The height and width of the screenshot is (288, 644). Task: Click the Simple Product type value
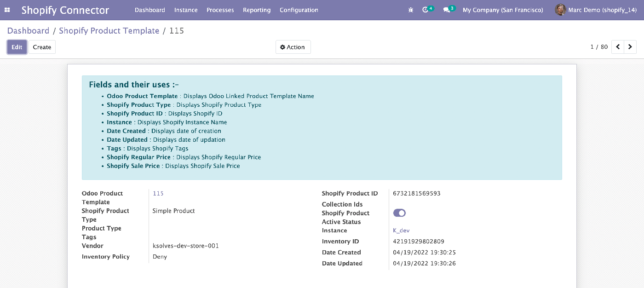pyautogui.click(x=174, y=211)
